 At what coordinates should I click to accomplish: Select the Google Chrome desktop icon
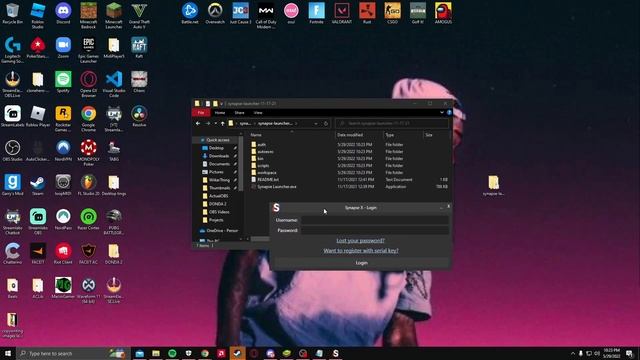tap(88, 118)
